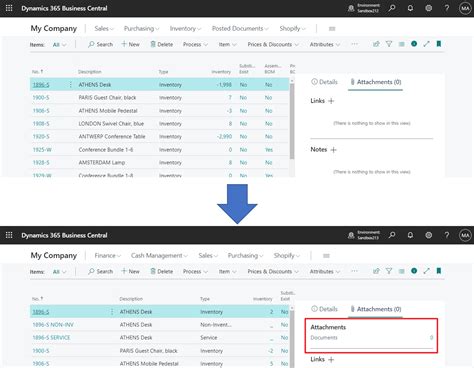The width and height of the screenshot is (474, 368).
Task: Expand Sales menu in upper screenshot
Action: 104,29
